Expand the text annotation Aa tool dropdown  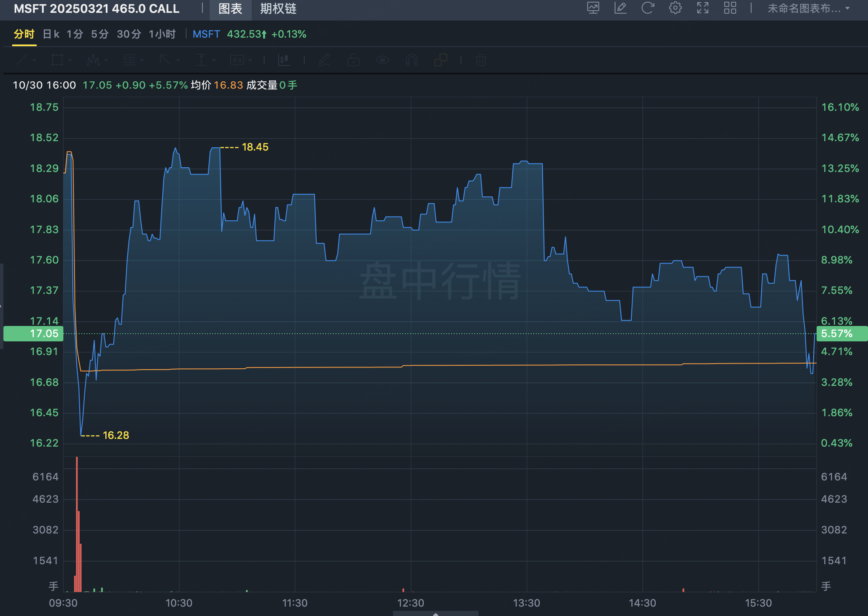(x=250, y=60)
